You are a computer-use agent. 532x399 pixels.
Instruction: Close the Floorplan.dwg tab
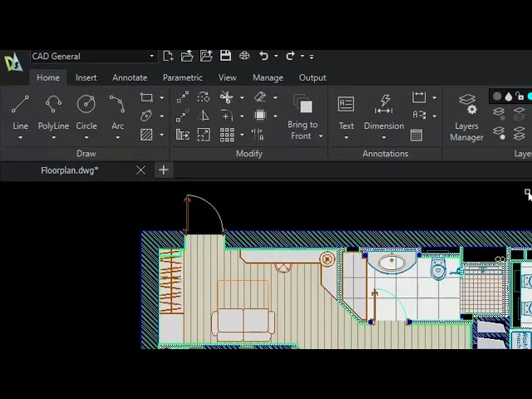tap(140, 170)
